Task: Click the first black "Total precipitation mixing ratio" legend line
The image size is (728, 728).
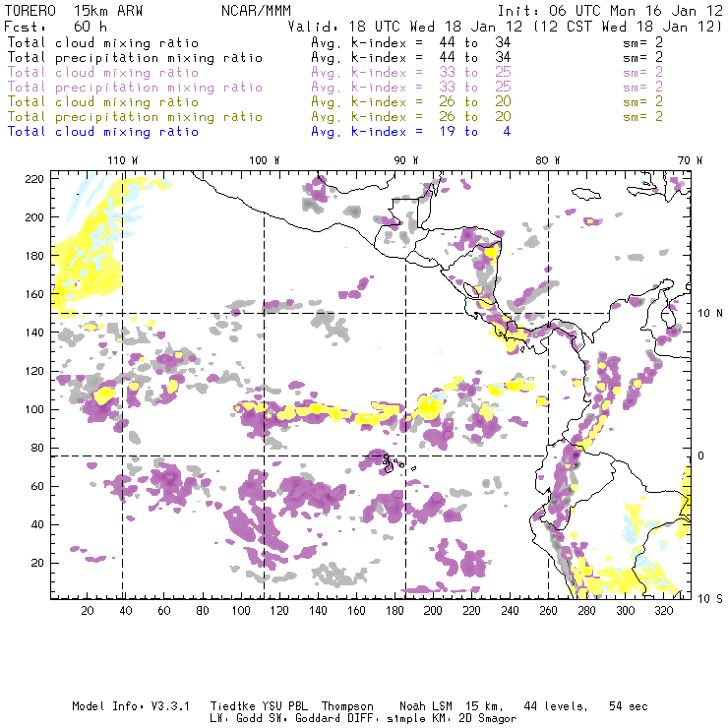Action: click(x=135, y=58)
